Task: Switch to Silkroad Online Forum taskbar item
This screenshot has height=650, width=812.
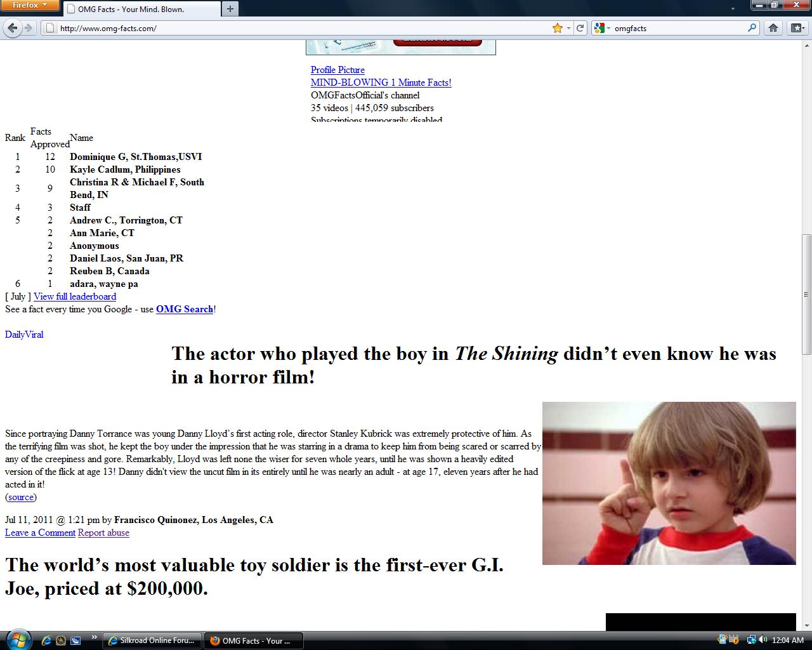Action: [x=152, y=640]
